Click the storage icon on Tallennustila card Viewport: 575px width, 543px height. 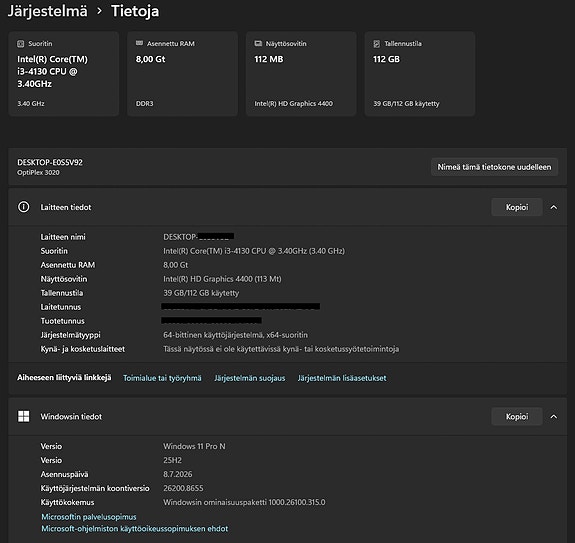pos(377,44)
